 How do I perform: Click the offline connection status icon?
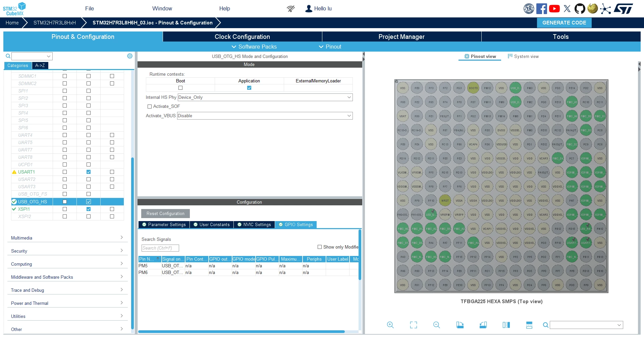291,9
